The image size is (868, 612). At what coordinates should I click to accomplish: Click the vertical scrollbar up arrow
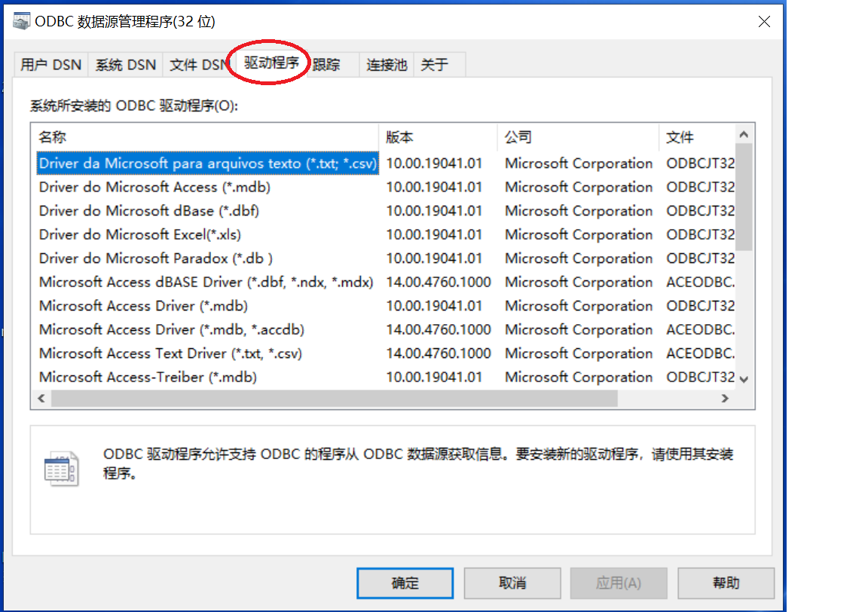[x=744, y=134]
